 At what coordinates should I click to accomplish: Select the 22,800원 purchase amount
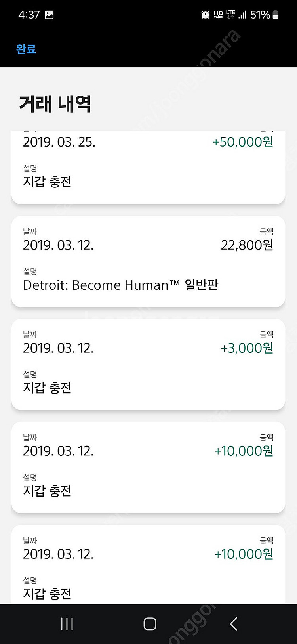pyautogui.click(x=247, y=245)
